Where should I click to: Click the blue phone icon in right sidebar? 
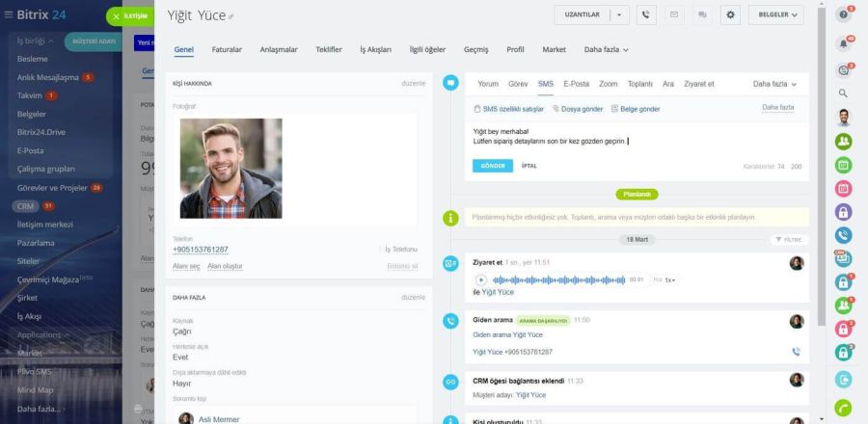pyautogui.click(x=843, y=235)
